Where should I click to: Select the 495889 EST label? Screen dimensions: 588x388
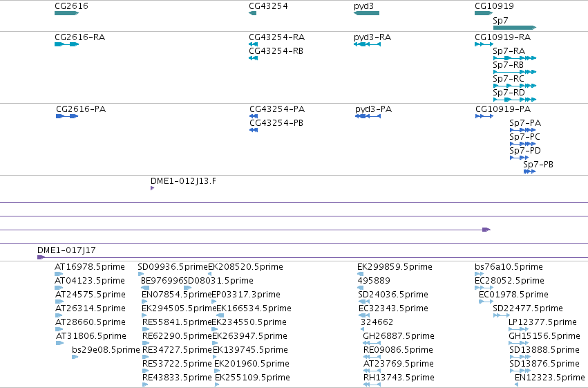pyautogui.click(x=374, y=281)
